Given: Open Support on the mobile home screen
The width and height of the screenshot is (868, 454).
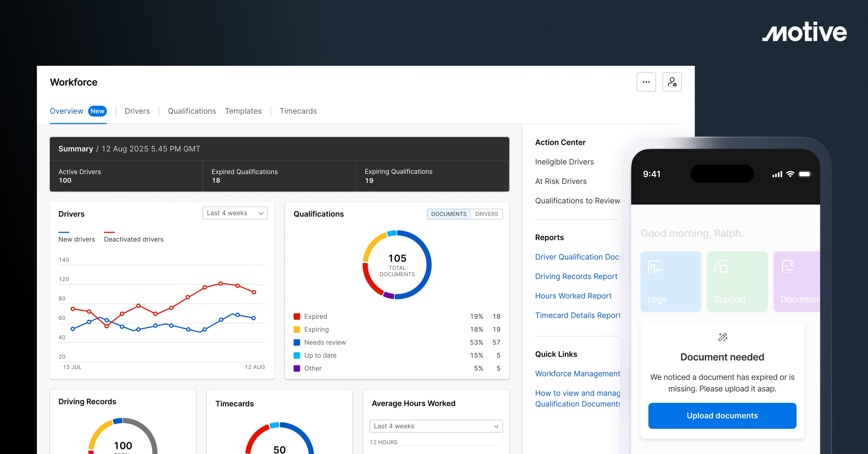Looking at the screenshot, I should coord(737,281).
